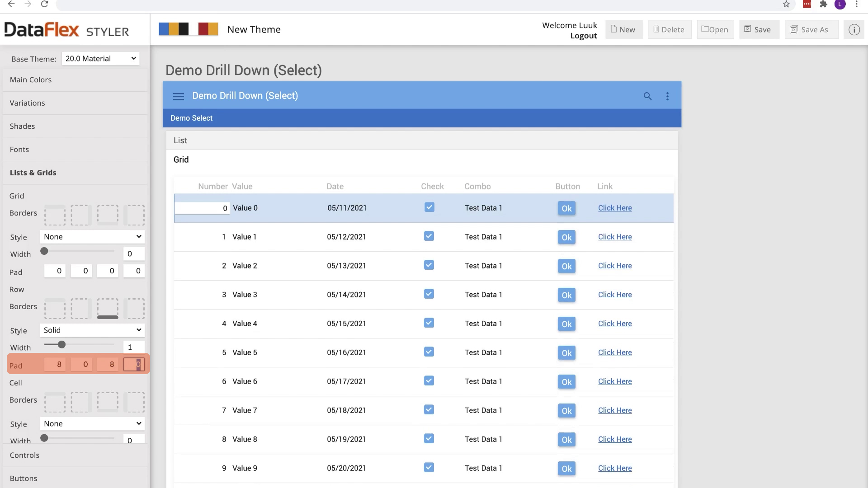
Task: Open the hamburger menu in app header
Action: [179, 96]
